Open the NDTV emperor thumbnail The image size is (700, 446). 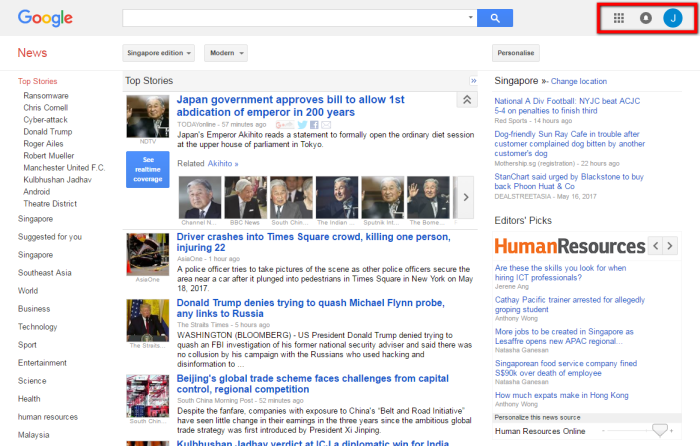click(147, 116)
